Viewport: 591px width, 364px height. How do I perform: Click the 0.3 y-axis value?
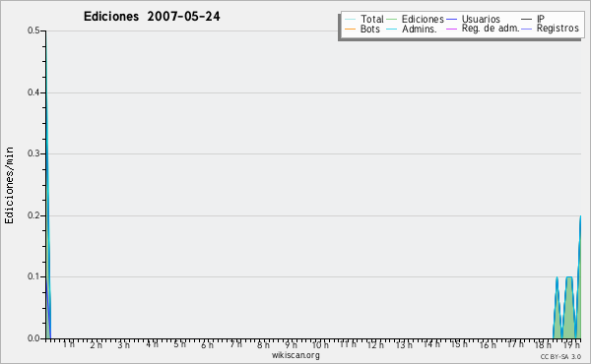pyautogui.click(x=33, y=153)
